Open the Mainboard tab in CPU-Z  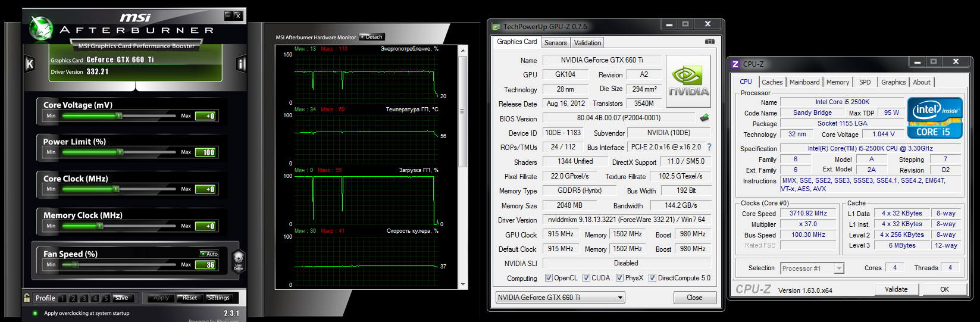(804, 82)
